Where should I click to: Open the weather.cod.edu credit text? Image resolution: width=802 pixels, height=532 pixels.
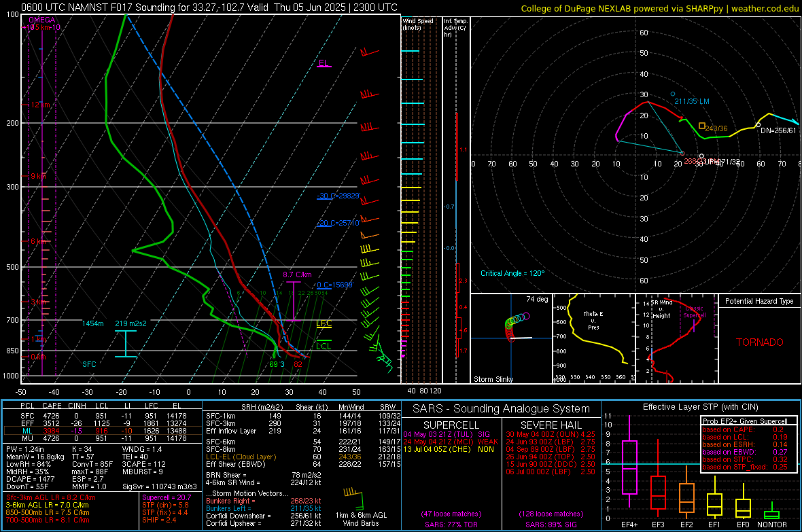click(x=765, y=8)
